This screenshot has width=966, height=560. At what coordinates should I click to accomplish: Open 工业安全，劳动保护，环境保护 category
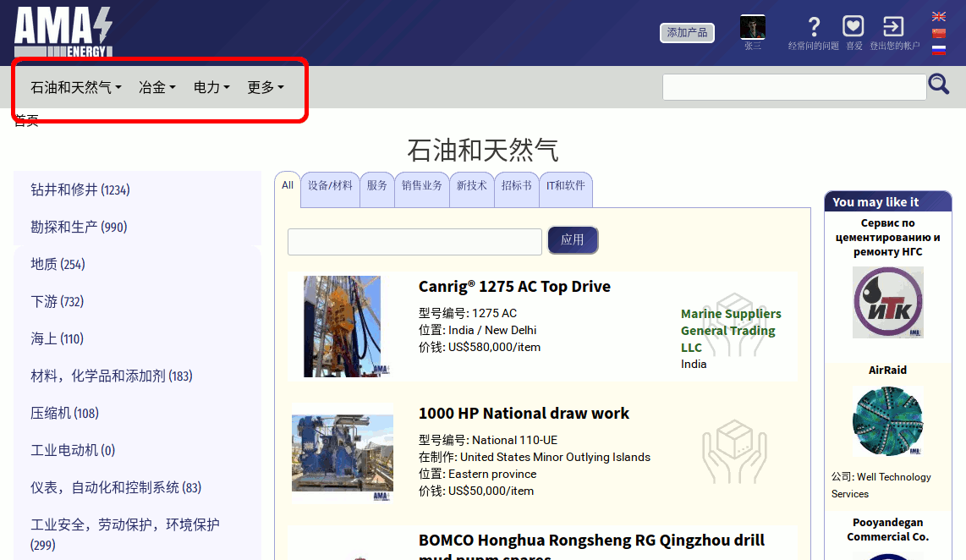coord(125,534)
